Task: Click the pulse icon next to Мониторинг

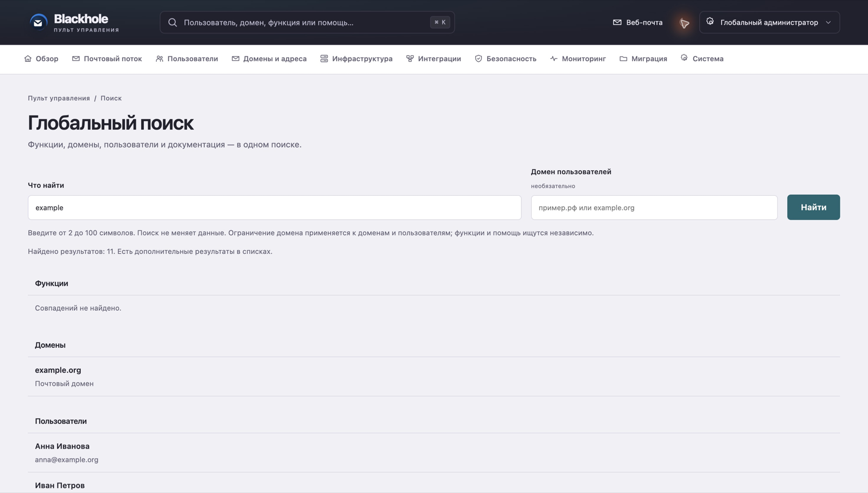Action: (x=554, y=59)
